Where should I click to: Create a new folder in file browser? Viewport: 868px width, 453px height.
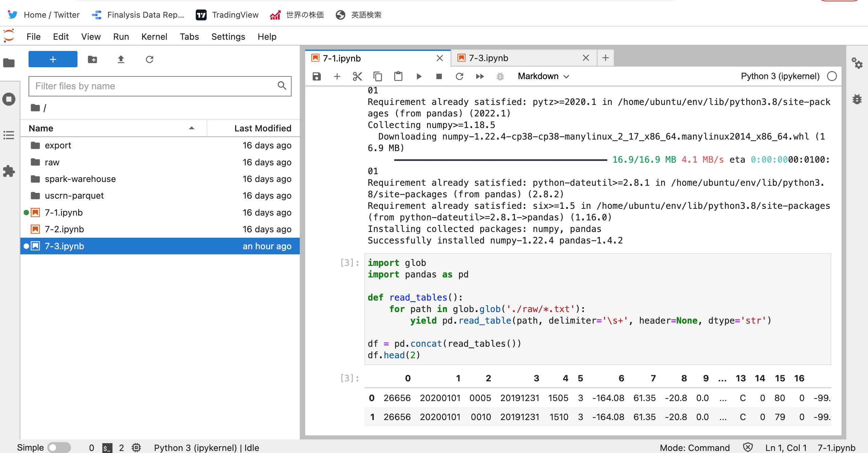pyautogui.click(x=92, y=59)
